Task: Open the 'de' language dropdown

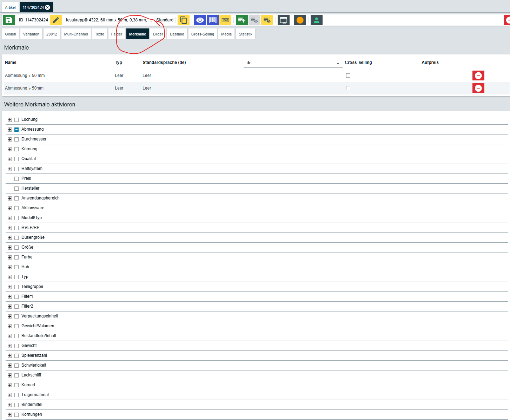Action: click(292, 63)
